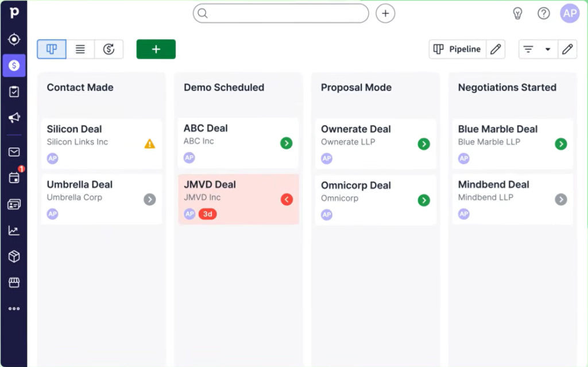The image size is (588, 367).
Task: Open the Pipeline selector
Action: point(457,49)
